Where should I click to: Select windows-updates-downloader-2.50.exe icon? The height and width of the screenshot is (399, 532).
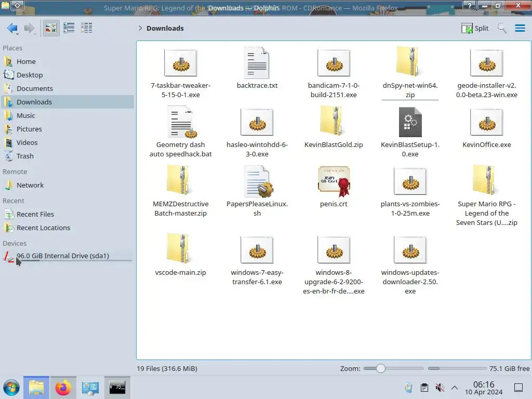410,250
